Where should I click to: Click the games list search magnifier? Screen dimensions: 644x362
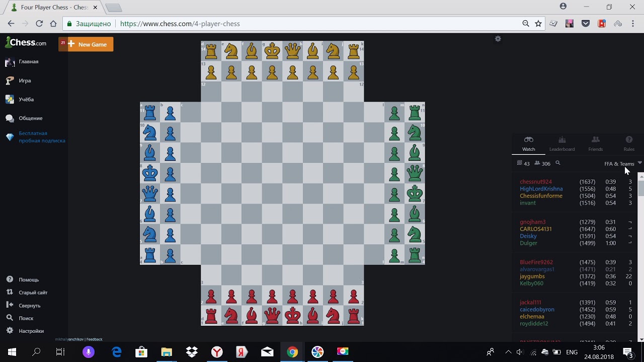(557, 163)
